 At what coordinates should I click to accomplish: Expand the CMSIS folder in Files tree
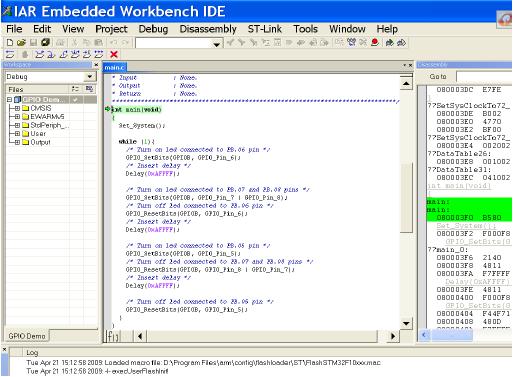pos(17,108)
